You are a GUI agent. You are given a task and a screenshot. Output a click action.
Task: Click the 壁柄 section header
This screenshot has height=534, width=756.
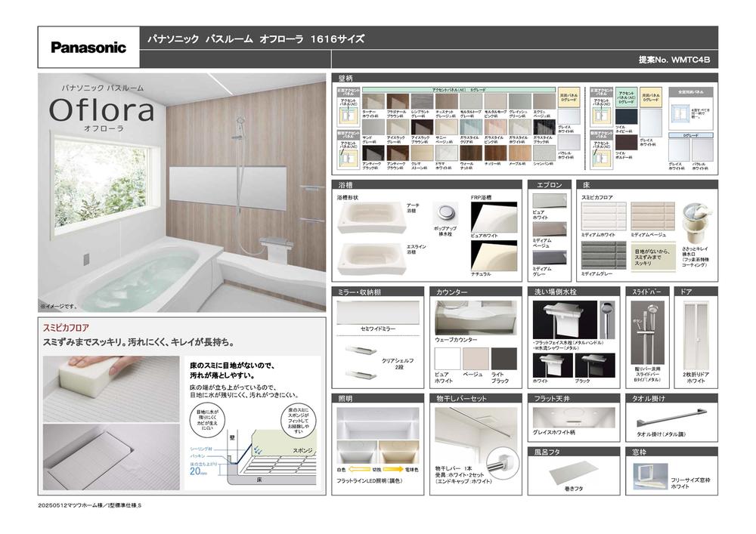(x=346, y=78)
